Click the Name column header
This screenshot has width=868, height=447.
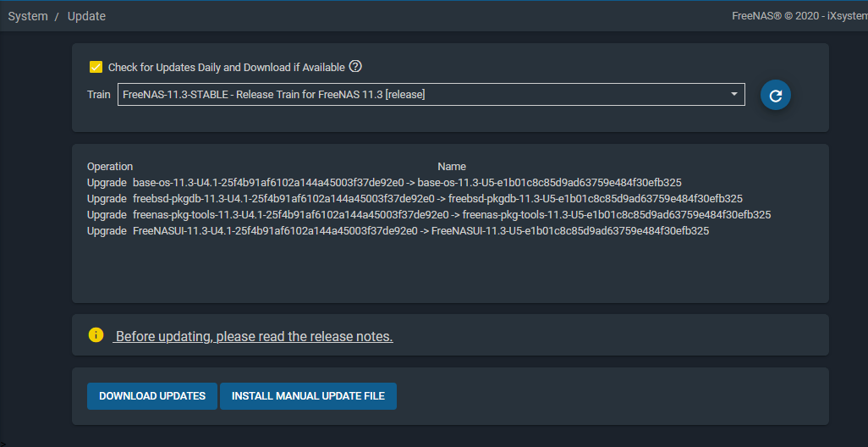(452, 167)
